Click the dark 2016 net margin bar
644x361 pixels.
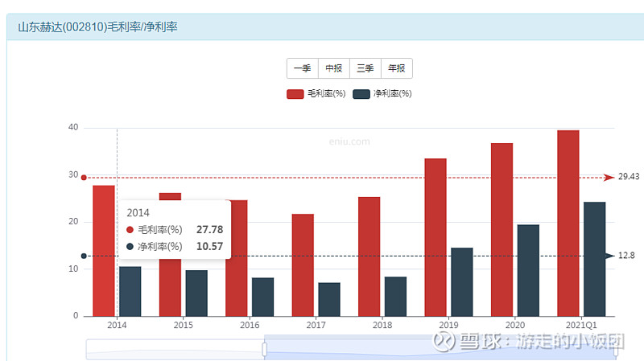click(263, 297)
